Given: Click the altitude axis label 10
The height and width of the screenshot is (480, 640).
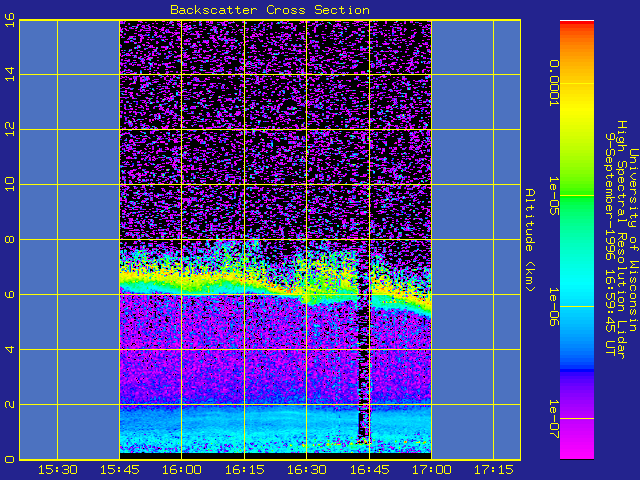Looking at the screenshot, I should point(10,184).
